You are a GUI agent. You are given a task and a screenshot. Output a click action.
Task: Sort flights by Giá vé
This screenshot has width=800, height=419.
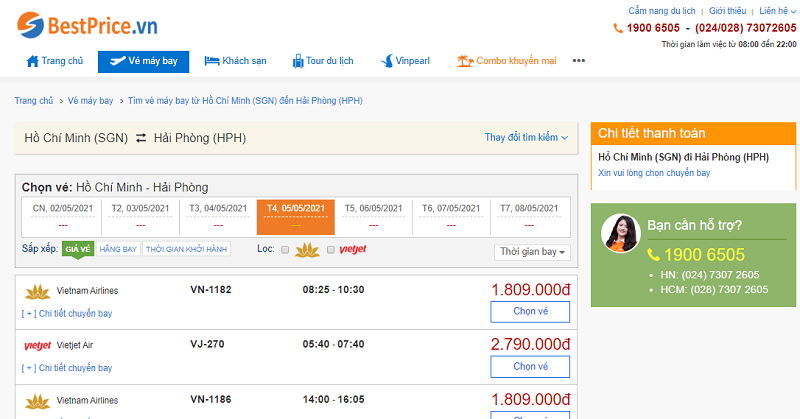tap(78, 249)
